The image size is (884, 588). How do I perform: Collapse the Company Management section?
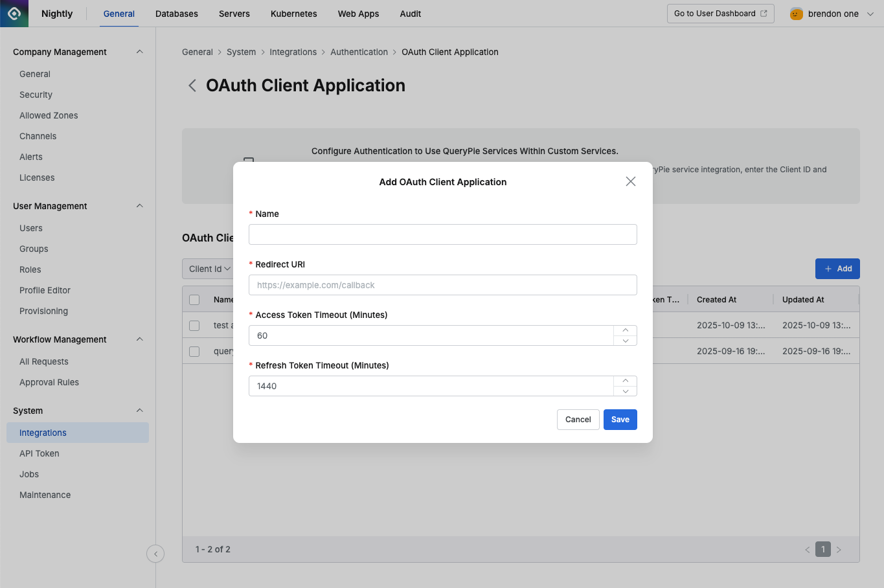pos(139,52)
